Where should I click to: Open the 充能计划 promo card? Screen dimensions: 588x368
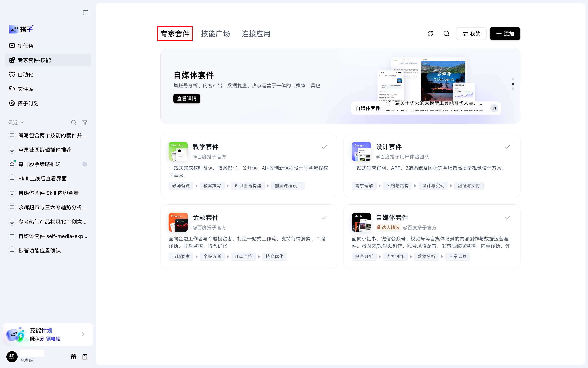point(48,334)
